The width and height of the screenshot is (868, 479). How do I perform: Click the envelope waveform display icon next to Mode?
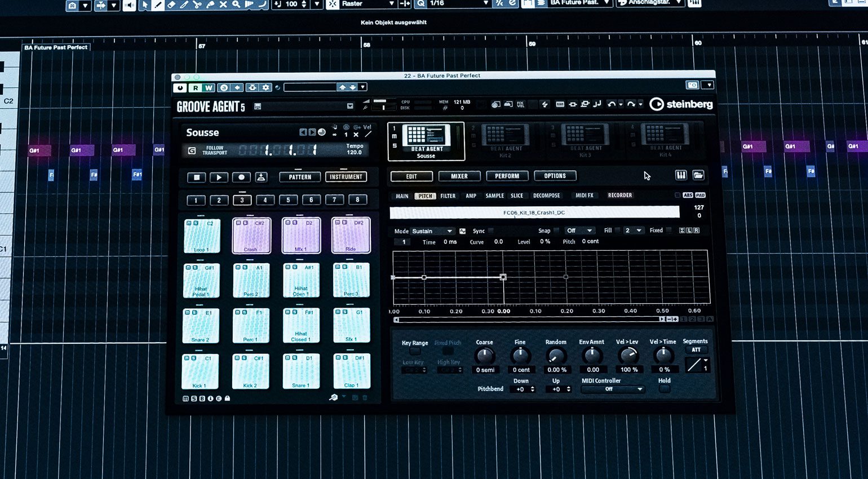[x=462, y=231]
